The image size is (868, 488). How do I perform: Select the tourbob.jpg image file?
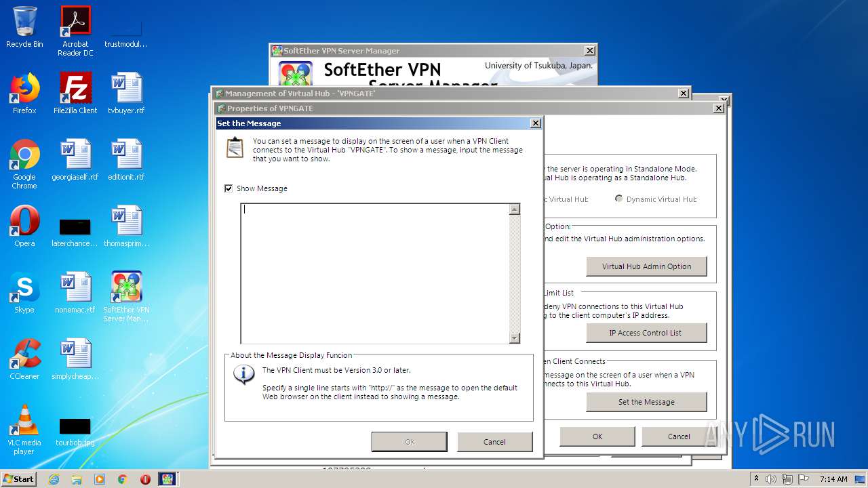point(75,432)
